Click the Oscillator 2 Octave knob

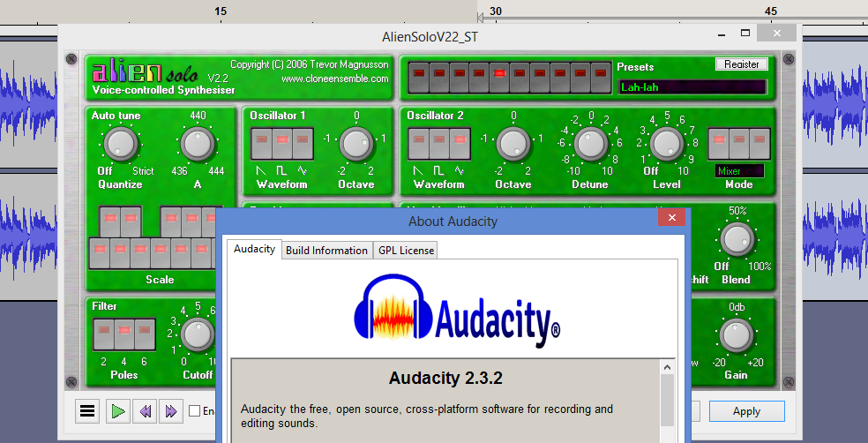[513, 144]
